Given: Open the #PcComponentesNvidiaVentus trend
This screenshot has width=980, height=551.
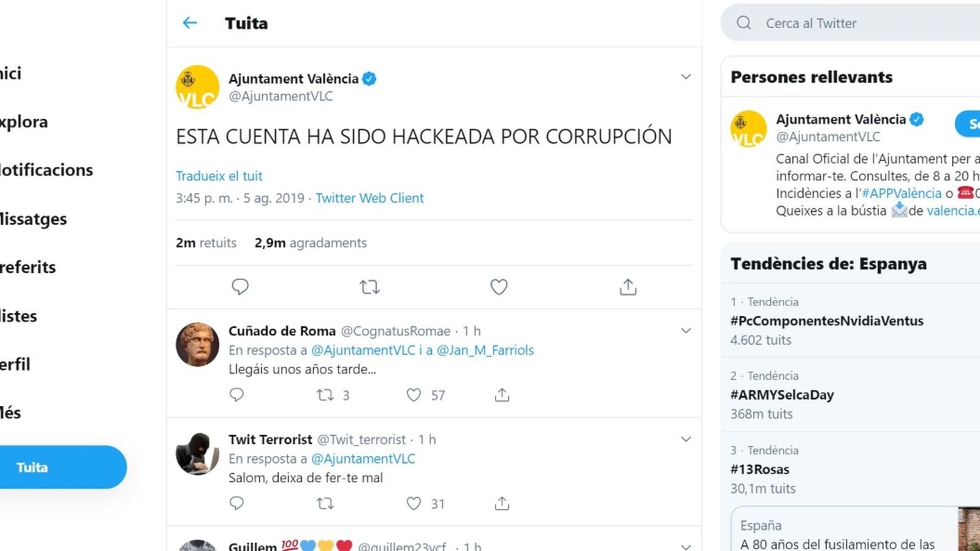Looking at the screenshot, I should 827,320.
